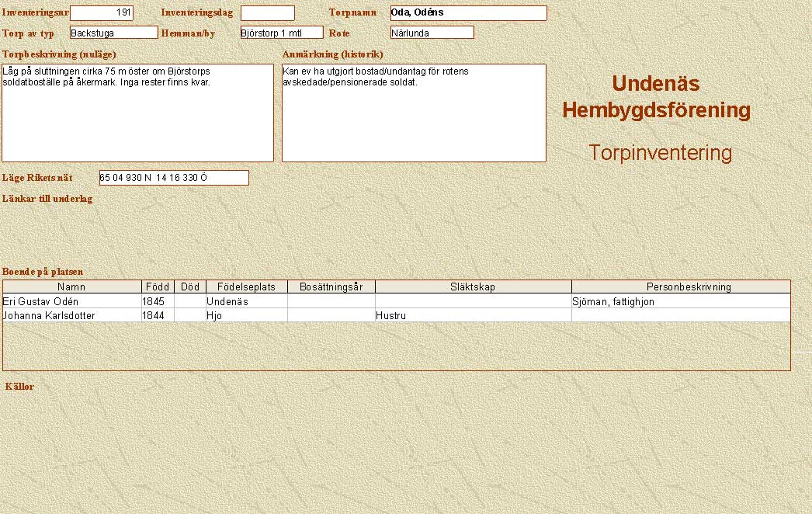Click the Torpnamn field with Oda, Odéns
Viewport: 812px width, 514px height.
click(x=468, y=13)
